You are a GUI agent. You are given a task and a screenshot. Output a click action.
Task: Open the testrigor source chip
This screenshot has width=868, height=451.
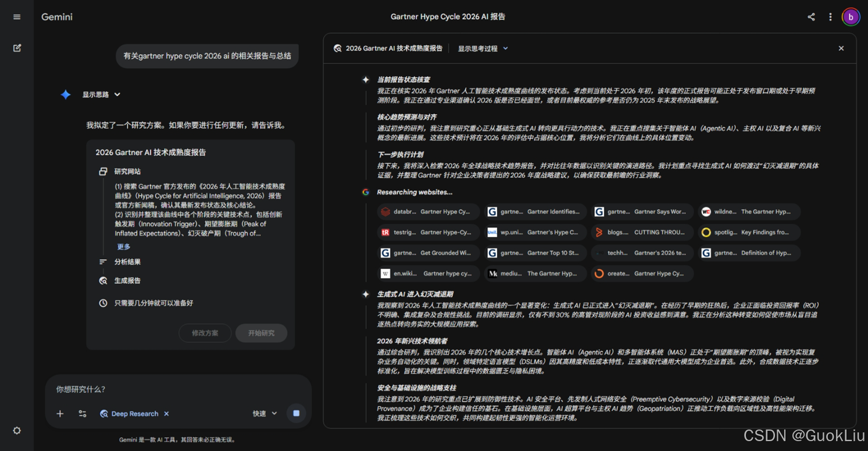428,232
